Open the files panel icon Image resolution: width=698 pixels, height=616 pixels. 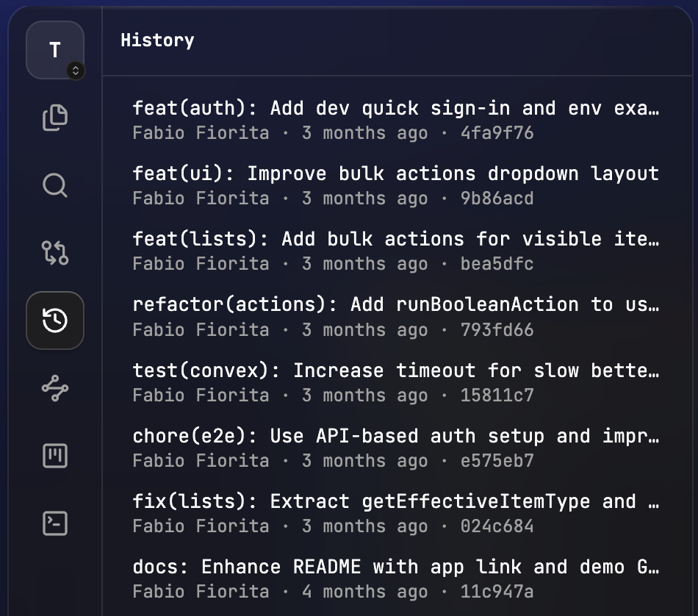(55, 118)
